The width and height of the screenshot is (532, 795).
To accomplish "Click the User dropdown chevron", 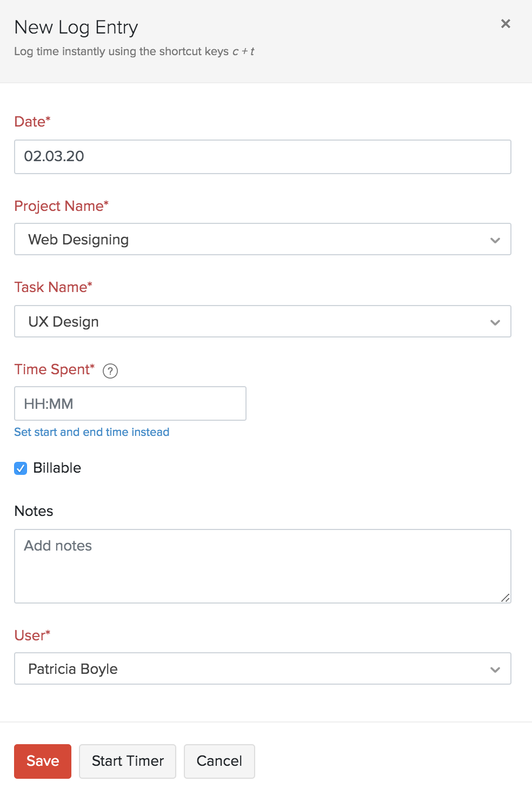I will tap(495, 669).
